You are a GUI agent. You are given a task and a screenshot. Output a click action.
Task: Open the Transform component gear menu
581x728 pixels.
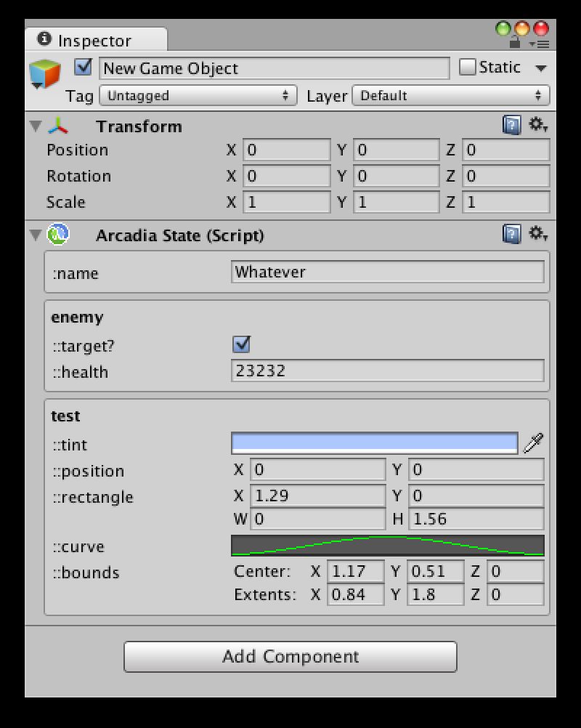point(538,124)
